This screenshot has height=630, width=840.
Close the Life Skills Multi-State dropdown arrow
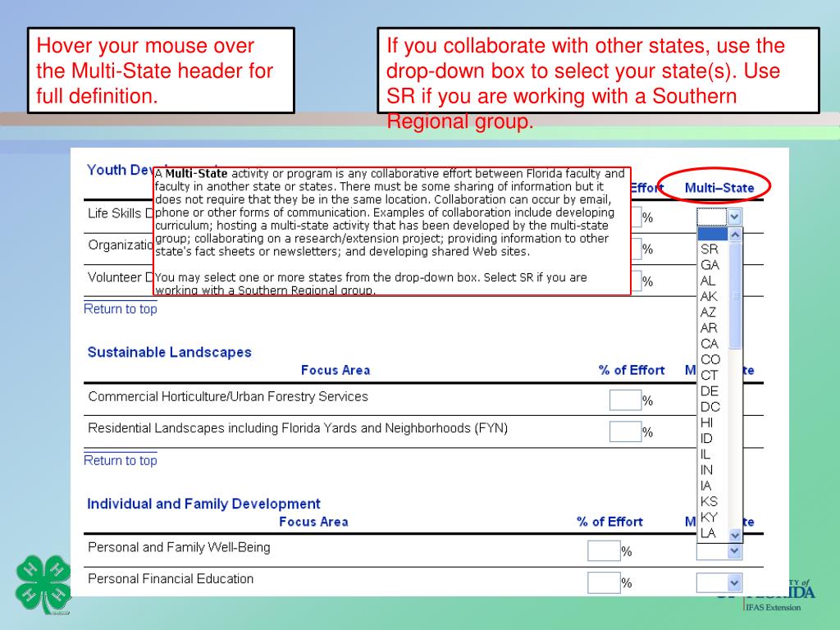pos(734,217)
